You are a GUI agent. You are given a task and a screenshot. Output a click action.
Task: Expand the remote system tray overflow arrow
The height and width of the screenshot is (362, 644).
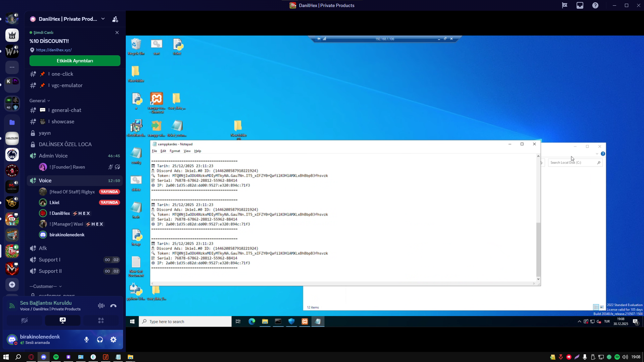pos(579,321)
